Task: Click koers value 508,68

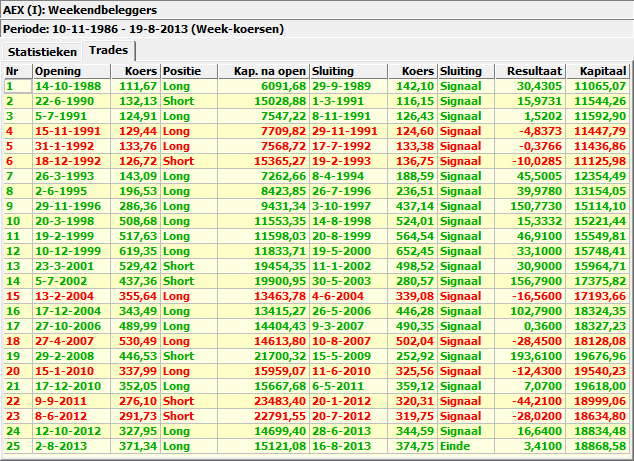Action: tap(138, 221)
